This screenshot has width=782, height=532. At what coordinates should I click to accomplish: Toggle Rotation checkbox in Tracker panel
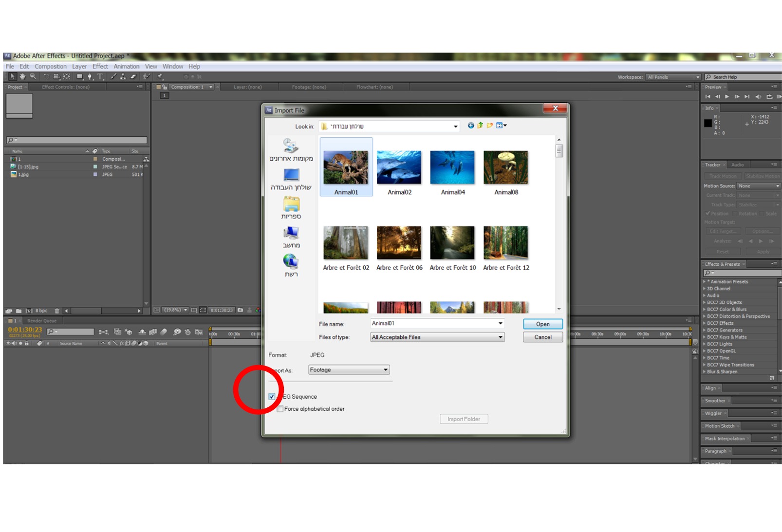(735, 214)
